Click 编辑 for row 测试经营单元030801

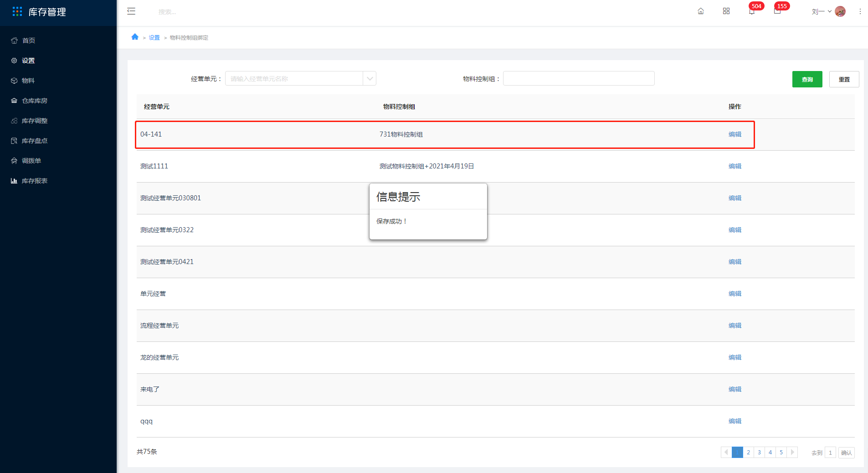(x=735, y=198)
